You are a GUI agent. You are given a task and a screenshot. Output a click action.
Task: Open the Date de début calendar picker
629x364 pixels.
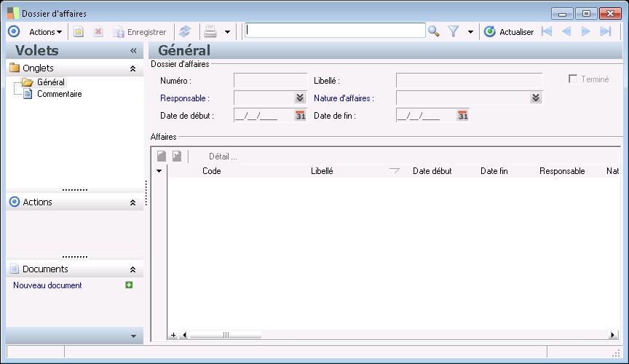point(301,116)
